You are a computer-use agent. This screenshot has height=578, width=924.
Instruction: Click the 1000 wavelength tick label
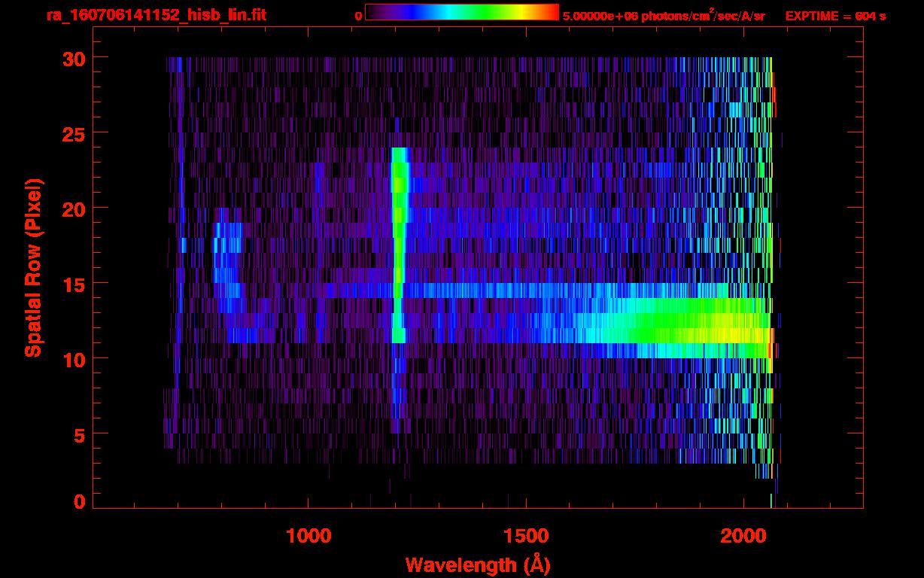click(x=309, y=535)
